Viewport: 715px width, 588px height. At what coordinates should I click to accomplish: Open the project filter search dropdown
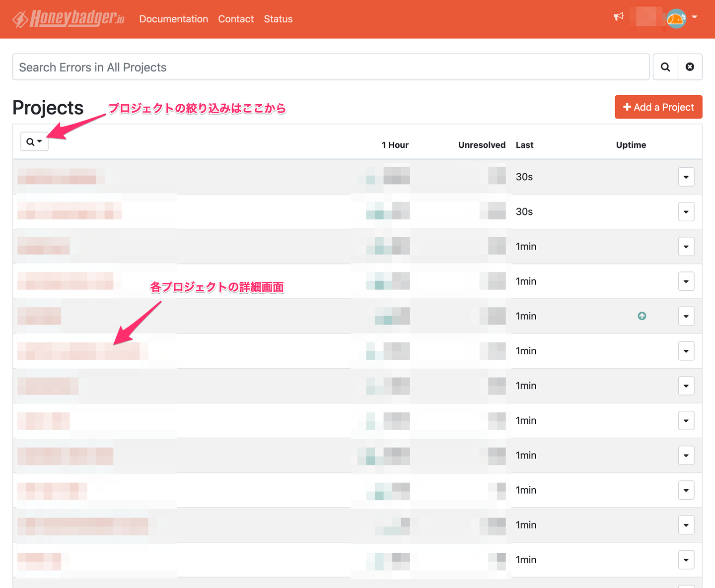pyautogui.click(x=34, y=142)
